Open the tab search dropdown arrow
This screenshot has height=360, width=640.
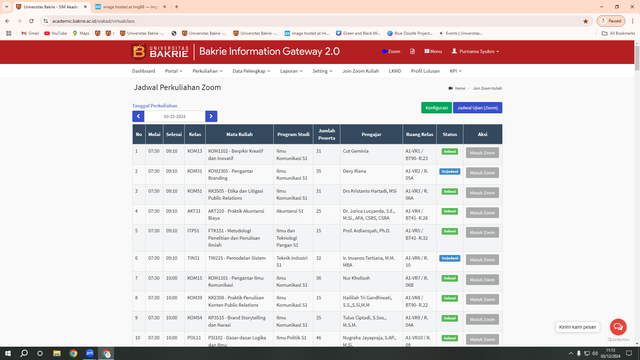click(7, 7)
